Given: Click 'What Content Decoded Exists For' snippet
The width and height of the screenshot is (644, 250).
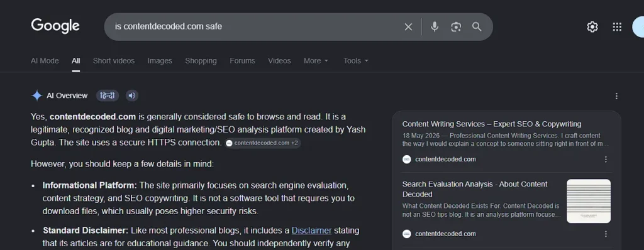Looking at the screenshot, I should (481, 210).
